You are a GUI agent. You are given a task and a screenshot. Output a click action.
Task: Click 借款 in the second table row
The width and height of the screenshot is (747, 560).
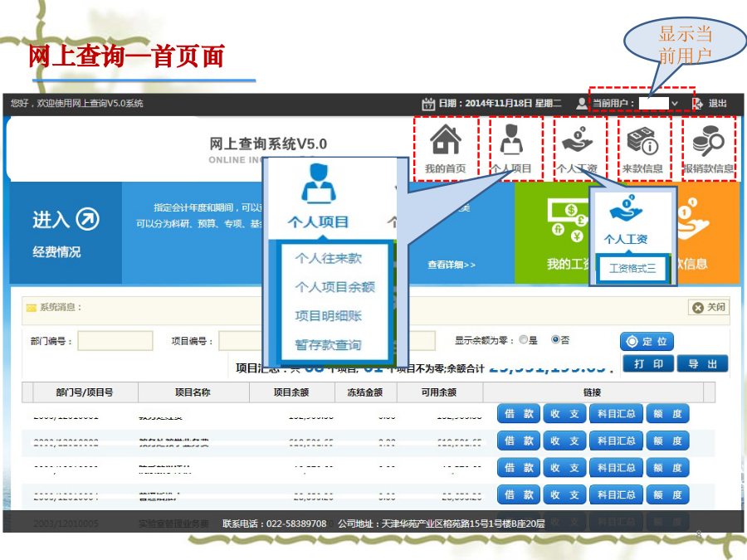point(519,441)
